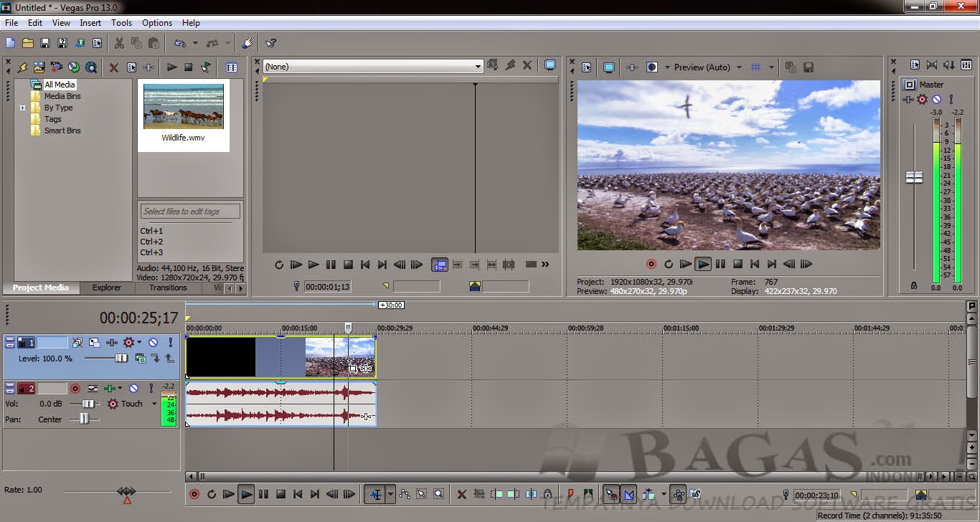Screen dimensions: 980x522
Task: Expand the By Type tree node
Action: pos(22,108)
